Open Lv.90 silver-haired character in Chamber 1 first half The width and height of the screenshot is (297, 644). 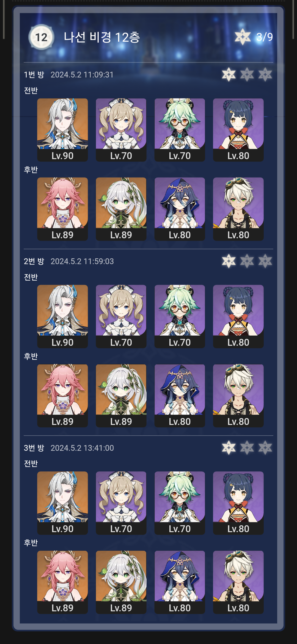coord(62,130)
